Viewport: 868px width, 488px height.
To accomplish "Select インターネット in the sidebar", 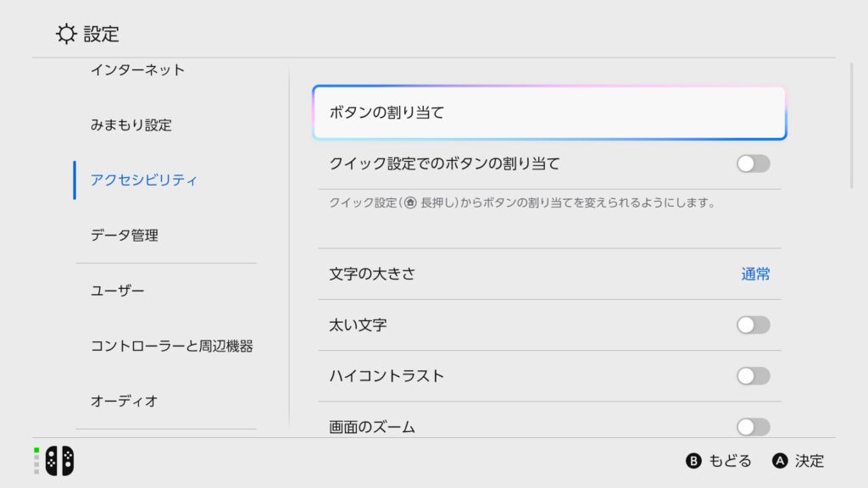I will [137, 69].
